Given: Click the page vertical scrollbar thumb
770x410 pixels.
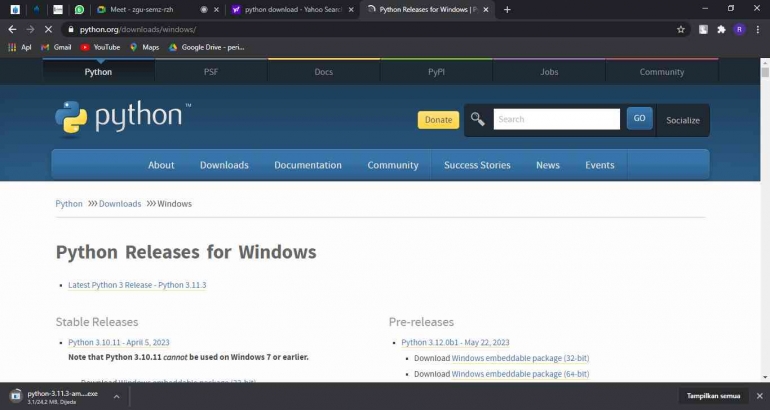Looking at the screenshot, I should tap(765, 72).
